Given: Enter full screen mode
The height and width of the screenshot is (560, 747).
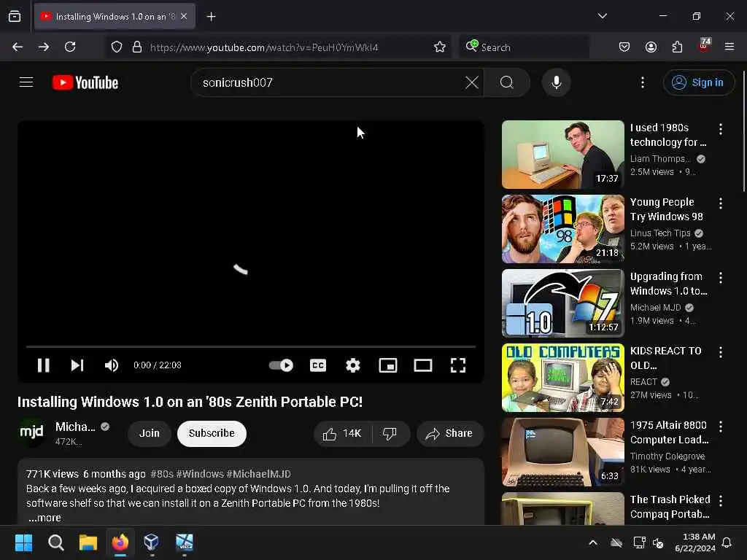Looking at the screenshot, I should (458, 365).
